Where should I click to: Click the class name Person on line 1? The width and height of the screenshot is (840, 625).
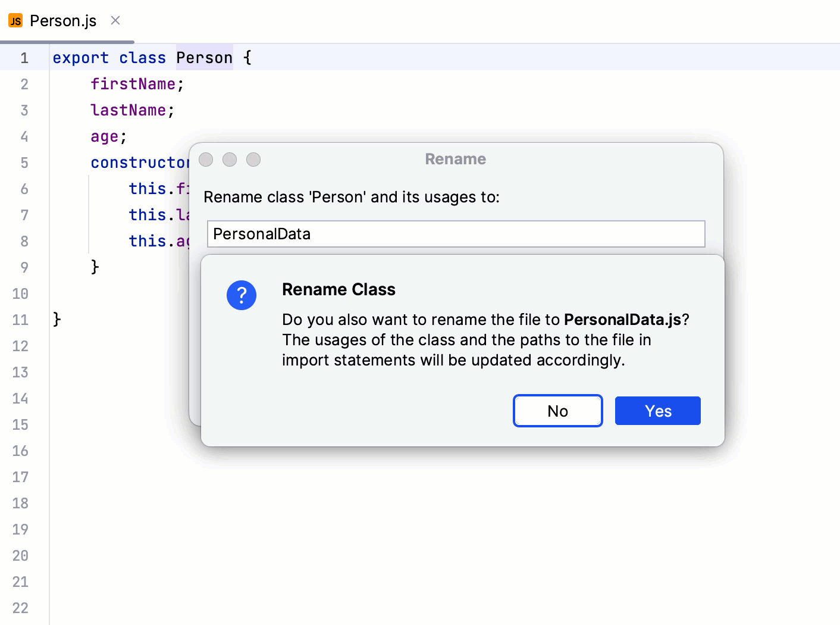coord(204,57)
